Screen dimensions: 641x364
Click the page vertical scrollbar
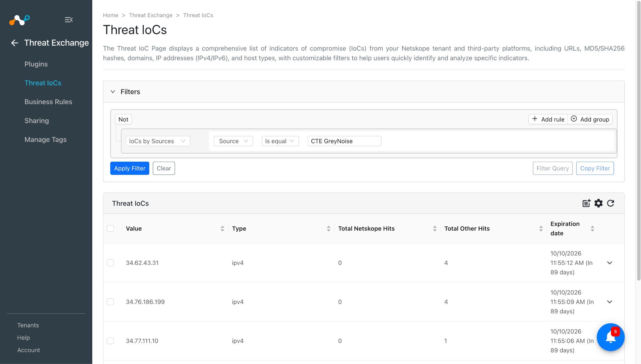(x=638, y=141)
